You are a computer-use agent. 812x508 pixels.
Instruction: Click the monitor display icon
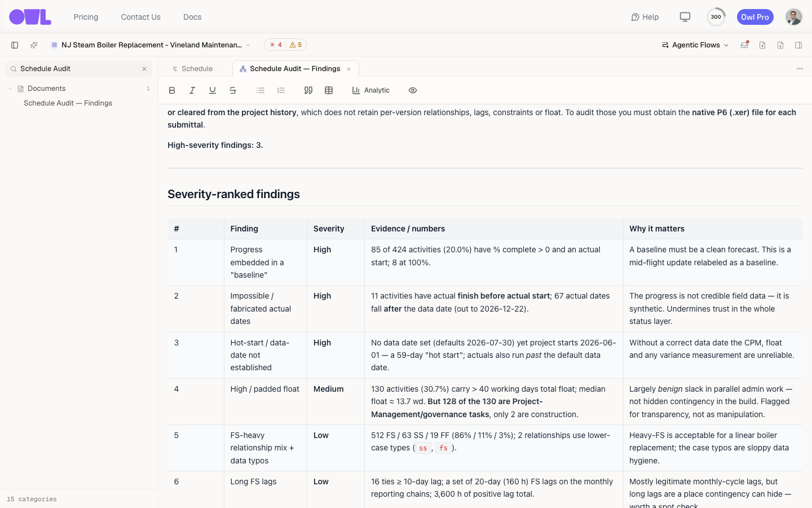(x=685, y=17)
